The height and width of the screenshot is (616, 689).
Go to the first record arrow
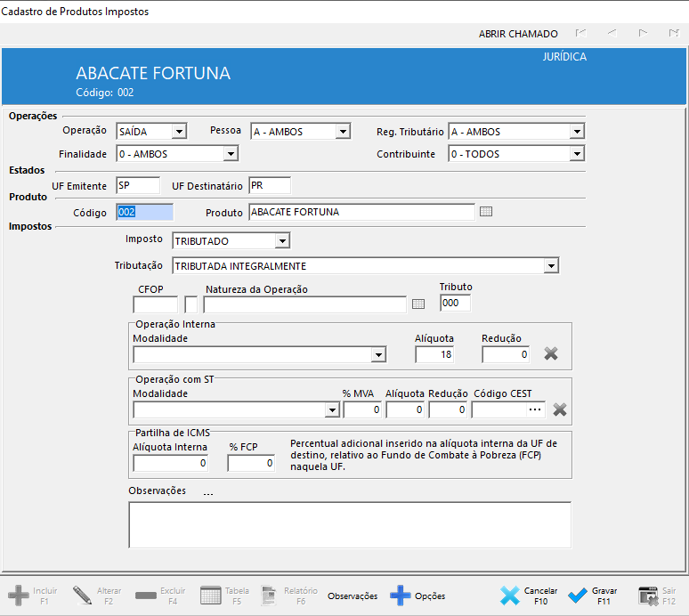pos(580,34)
